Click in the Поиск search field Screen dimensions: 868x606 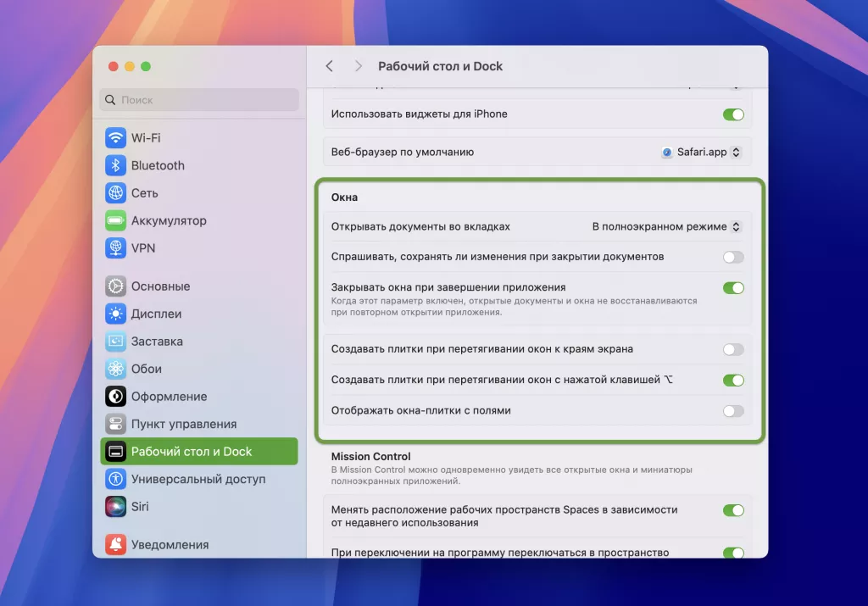[x=198, y=99]
